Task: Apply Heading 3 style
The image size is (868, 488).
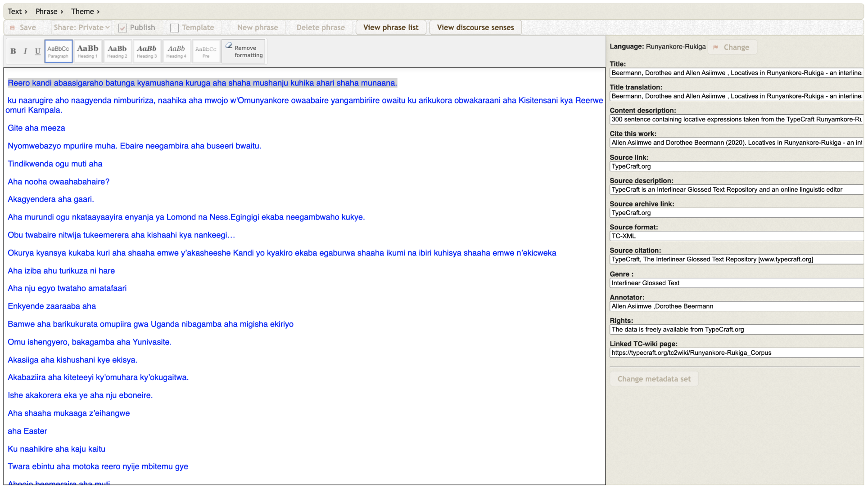Action: click(x=147, y=51)
